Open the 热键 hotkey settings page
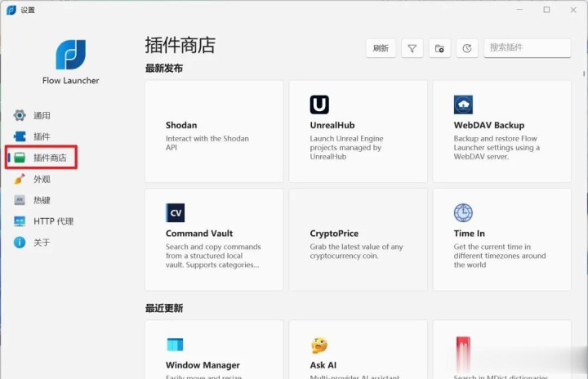 (41, 200)
